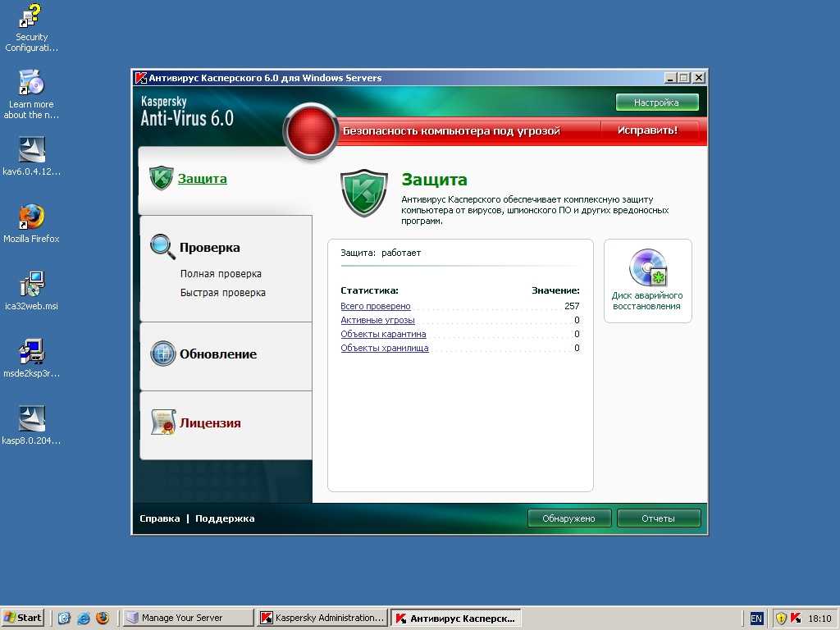Click the Kaspersky tray icon in system tray
The image size is (840, 630).
tap(795, 618)
